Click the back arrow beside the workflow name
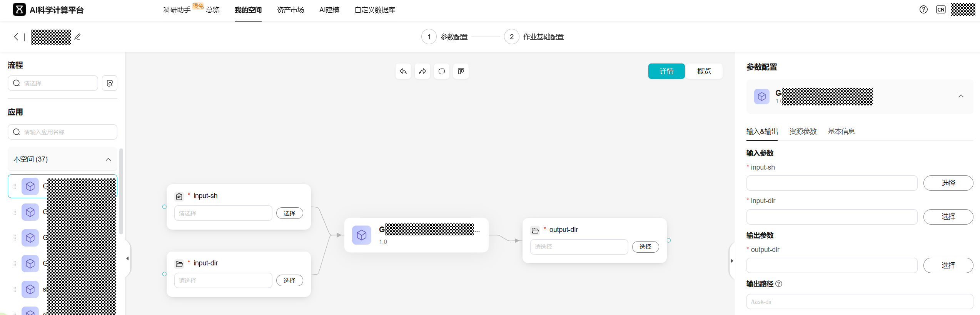This screenshot has height=315, width=980. (x=16, y=37)
